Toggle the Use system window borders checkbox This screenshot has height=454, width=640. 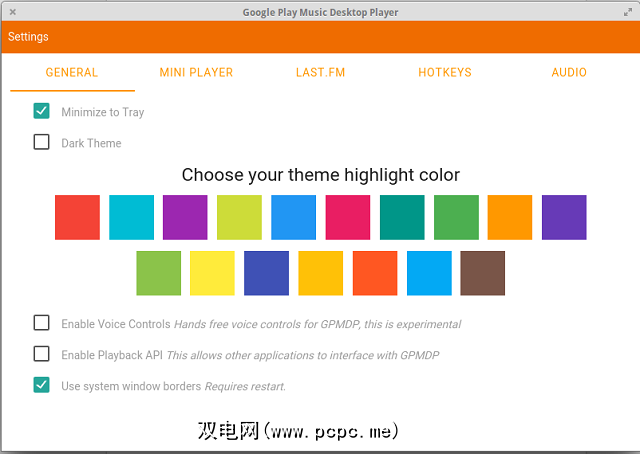click(42, 385)
